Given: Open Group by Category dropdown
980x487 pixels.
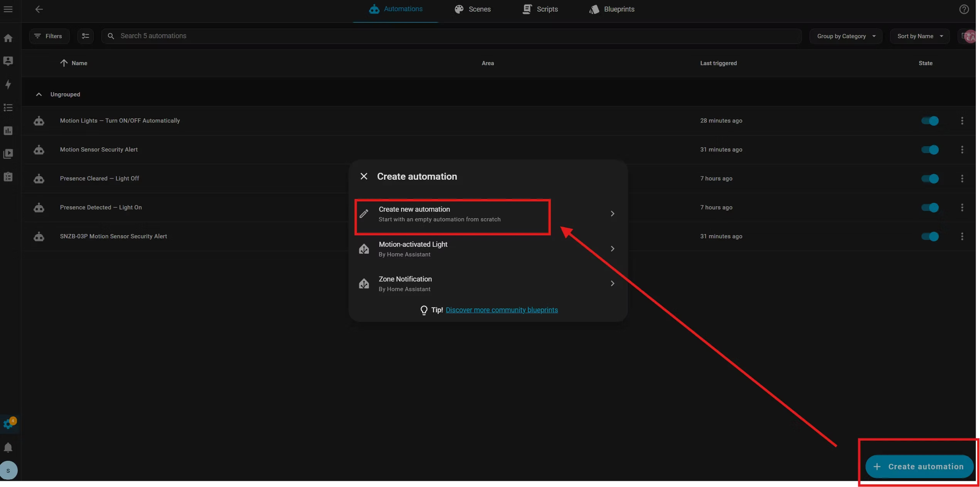Looking at the screenshot, I should click(845, 36).
